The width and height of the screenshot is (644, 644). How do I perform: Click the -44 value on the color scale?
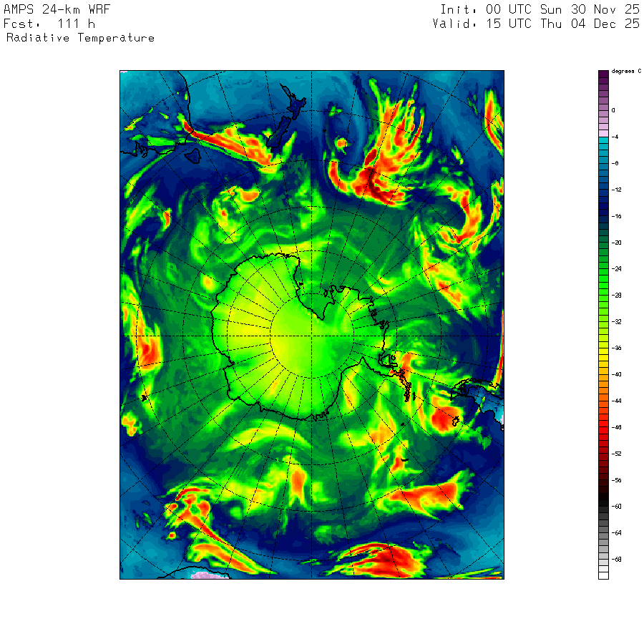(617, 401)
